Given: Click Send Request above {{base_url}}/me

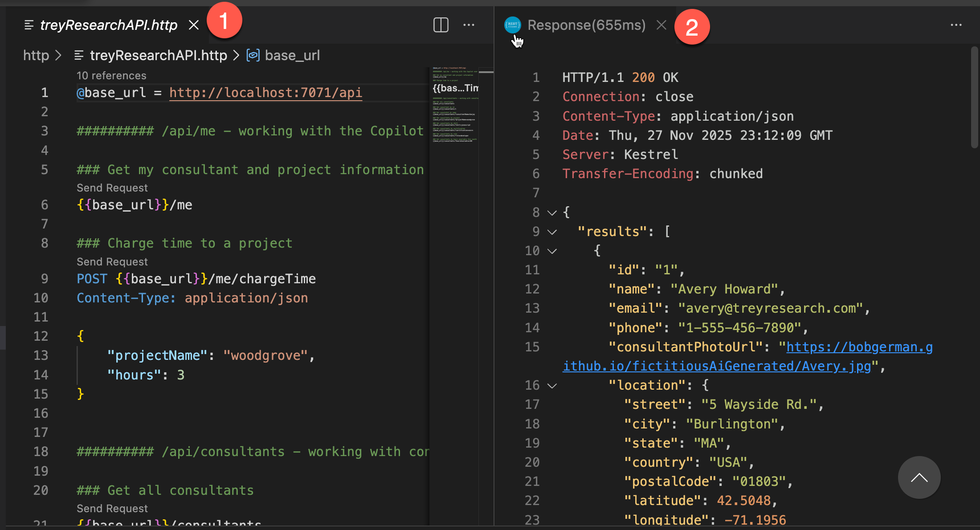Looking at the screenshot, I should (112, 188).
